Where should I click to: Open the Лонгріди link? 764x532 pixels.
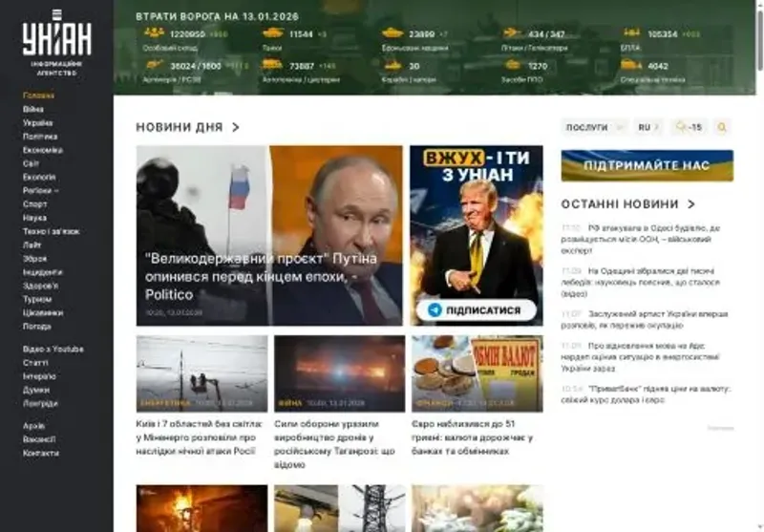[40, 403]
